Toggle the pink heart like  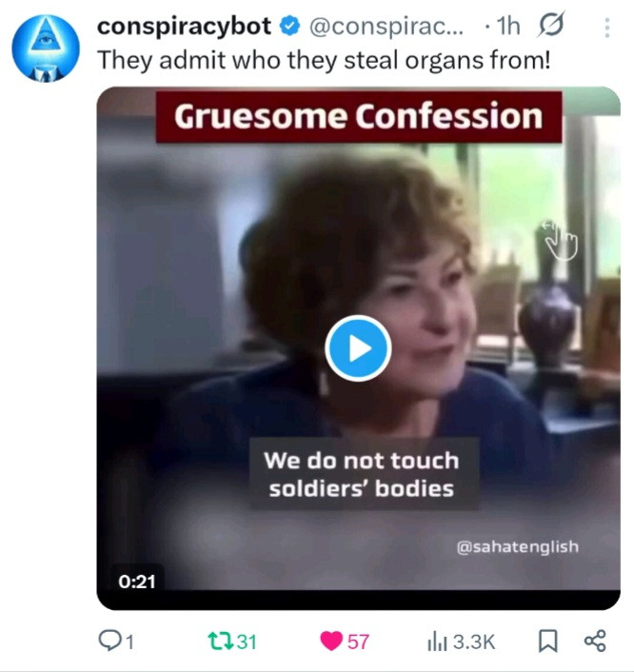click(331, 642)
